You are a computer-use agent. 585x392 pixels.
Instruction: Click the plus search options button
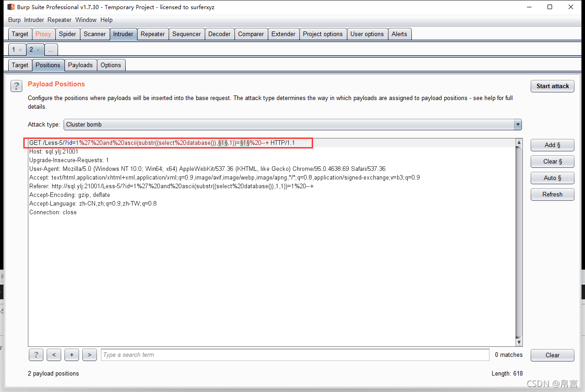coord(72,355)
